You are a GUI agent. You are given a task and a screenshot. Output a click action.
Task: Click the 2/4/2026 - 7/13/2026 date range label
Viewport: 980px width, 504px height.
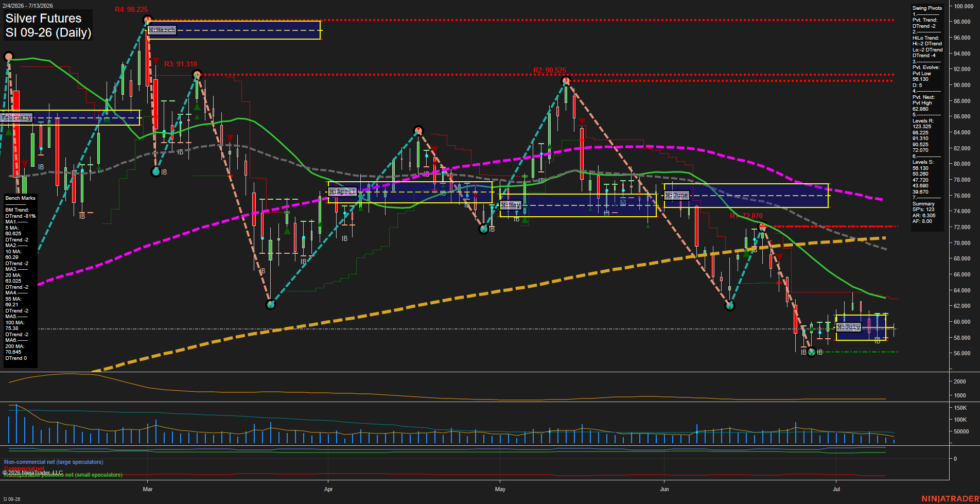(28, 6)
